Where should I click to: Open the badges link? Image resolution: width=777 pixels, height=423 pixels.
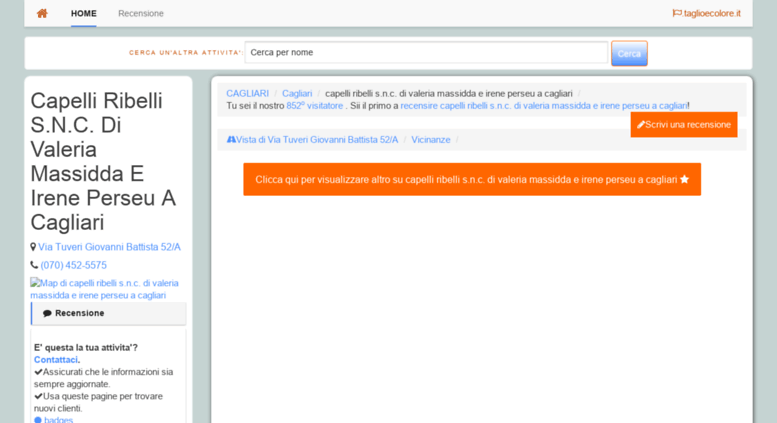(x=58, y=420)
